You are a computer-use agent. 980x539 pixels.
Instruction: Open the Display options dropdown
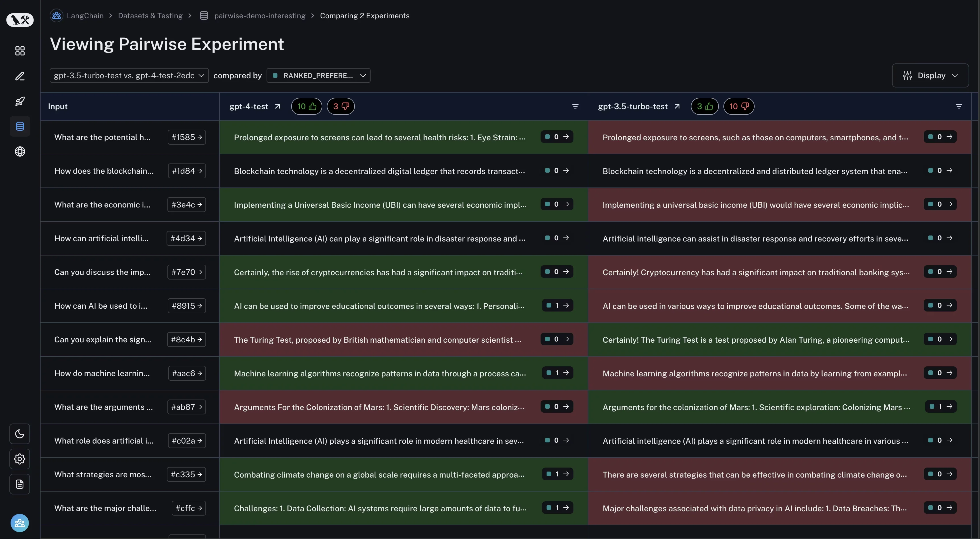(930, 75)
